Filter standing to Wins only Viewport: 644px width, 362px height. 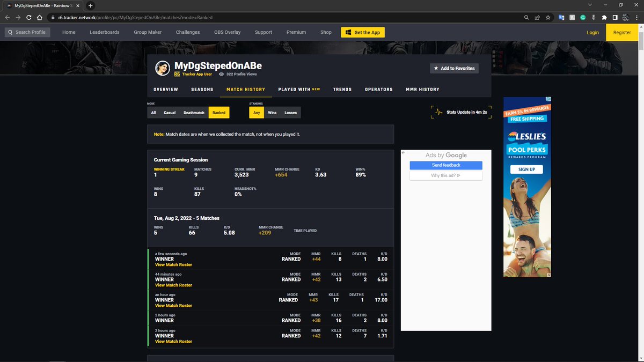(x=272, y=113)
